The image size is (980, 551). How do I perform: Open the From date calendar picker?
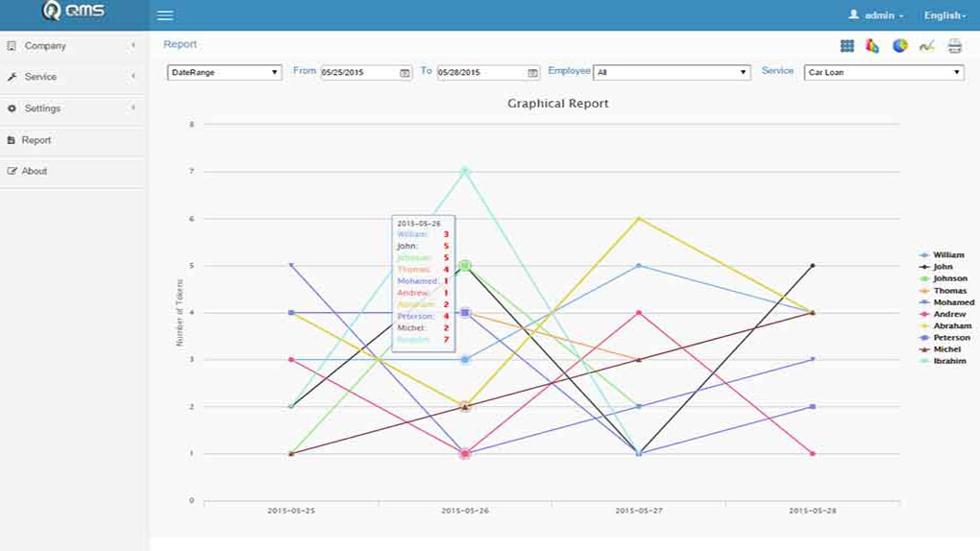(405, 73)
